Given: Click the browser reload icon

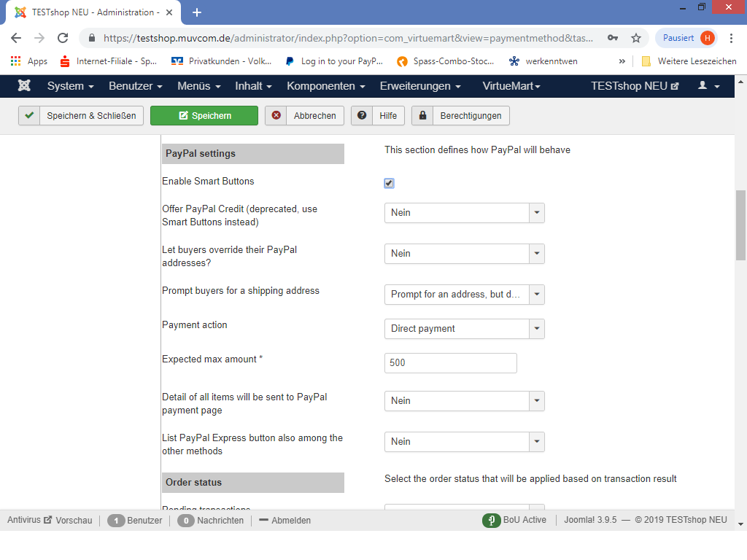Looking at the screenshot, I should [63, 38].
